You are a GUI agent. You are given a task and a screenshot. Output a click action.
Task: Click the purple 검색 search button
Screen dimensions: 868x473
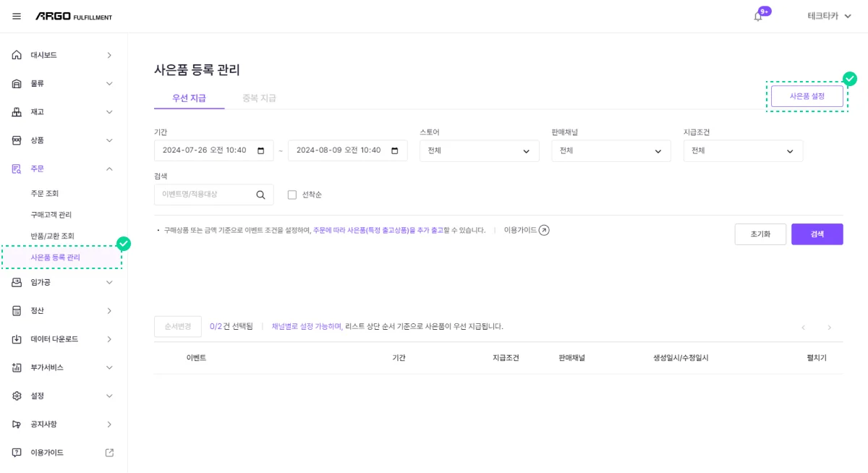[x=817, y=234]
